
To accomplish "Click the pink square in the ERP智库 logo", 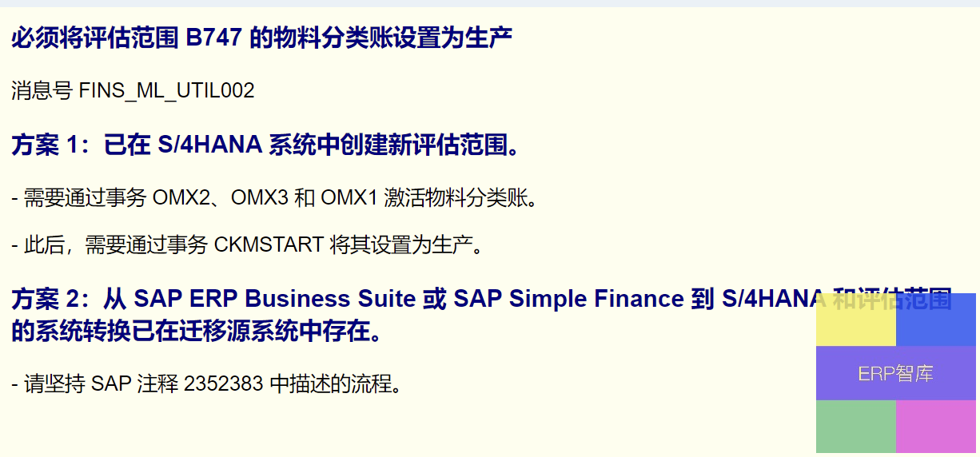I will coord(936,427).
